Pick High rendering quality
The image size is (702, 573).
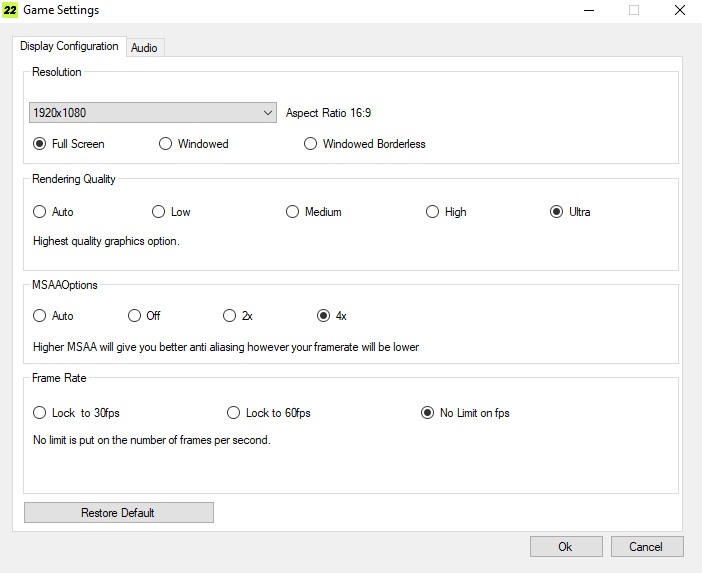[x=433, y=212]
